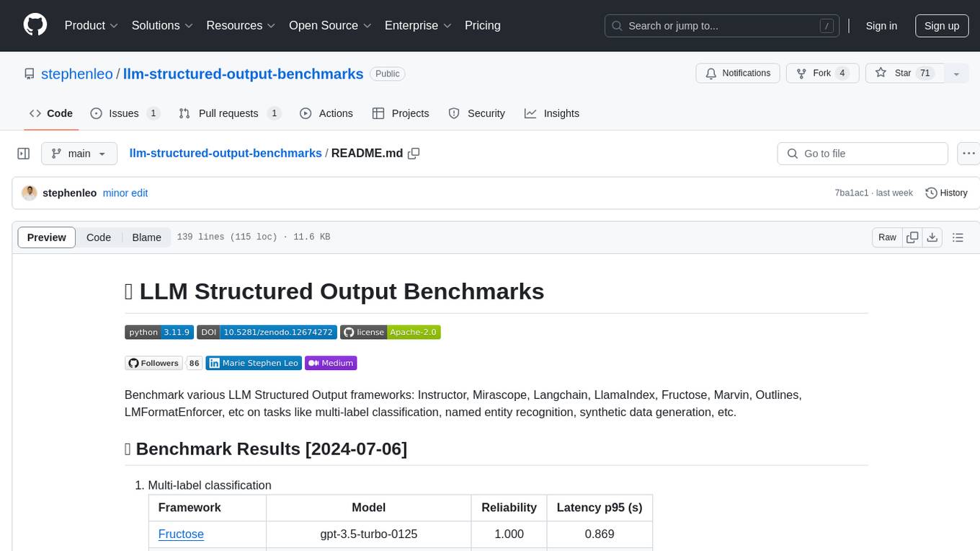Screen dimensions: 980x551
Task: Expand the Solutions menu
Action: (x=162, y=25)
